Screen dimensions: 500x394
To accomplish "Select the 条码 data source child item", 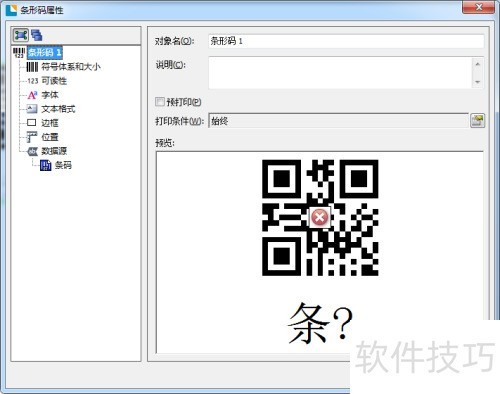I will [x=63, y=165].
